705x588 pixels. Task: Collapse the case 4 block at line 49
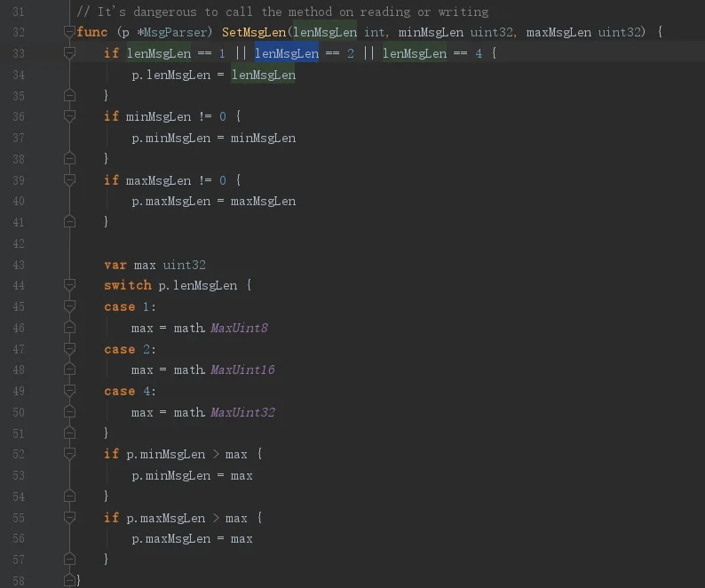(x=69, y=391)
